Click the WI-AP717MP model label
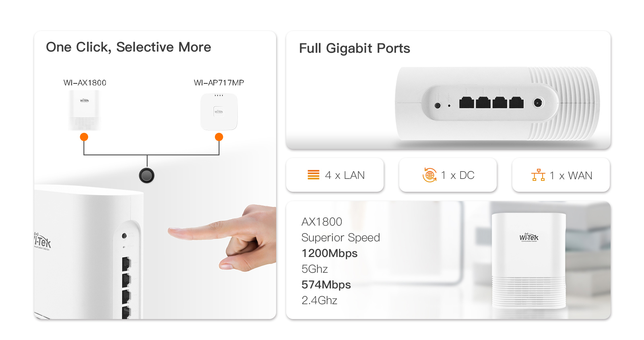Image resolution: width=644 pixels, height=340 pixels. click(x=219, y=83)
